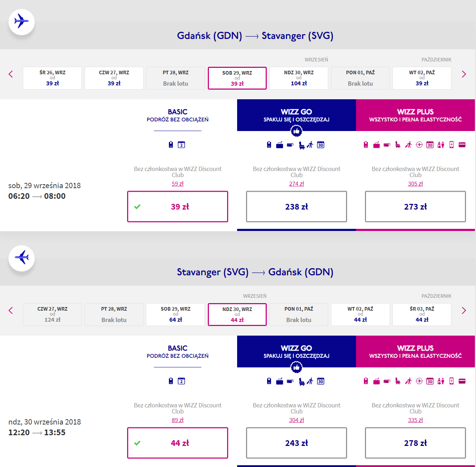The image size is (476, 467).
Task: Click the selected outbound BASIC fare box
Action: [x=177, y=206]
